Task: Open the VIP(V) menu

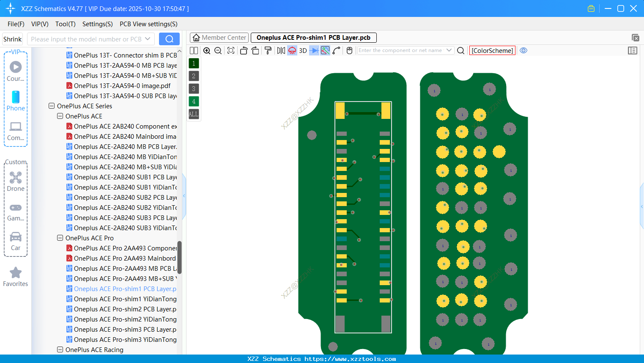Action: click(40, 24)
